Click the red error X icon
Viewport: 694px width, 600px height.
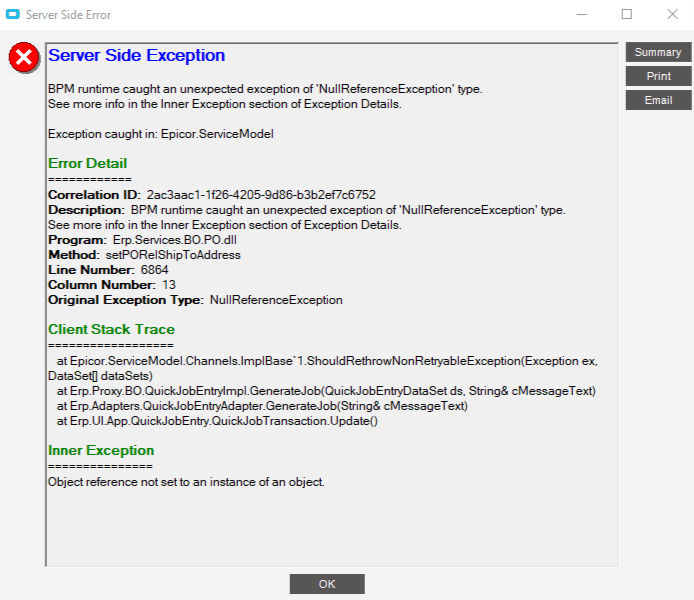click(x=24, y=58)
